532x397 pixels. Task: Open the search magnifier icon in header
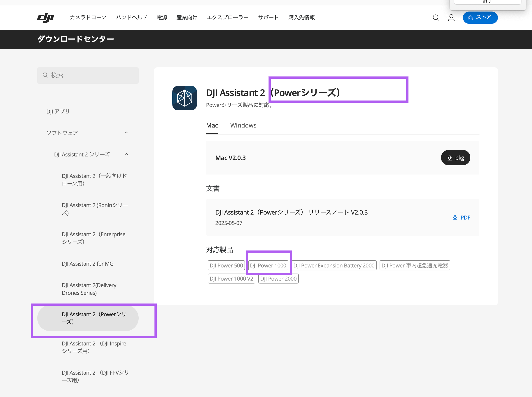pyautogui.click(x=436, y=18)
